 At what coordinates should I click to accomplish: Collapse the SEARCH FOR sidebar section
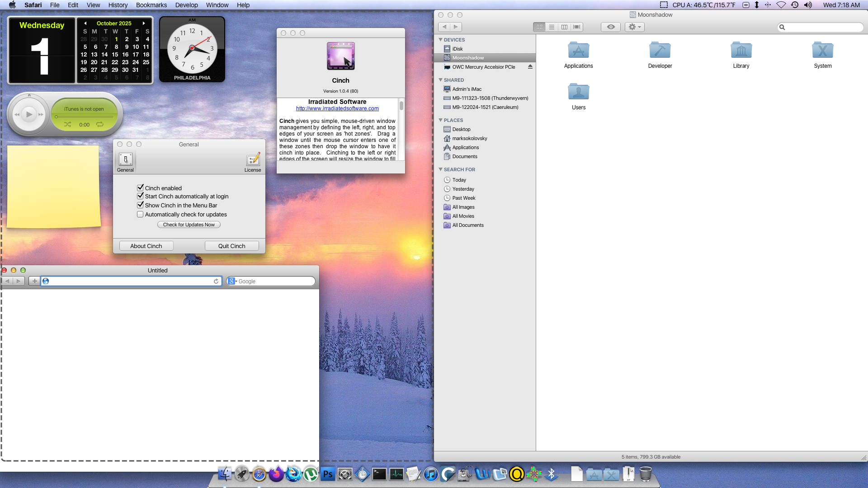pos(441,169)
